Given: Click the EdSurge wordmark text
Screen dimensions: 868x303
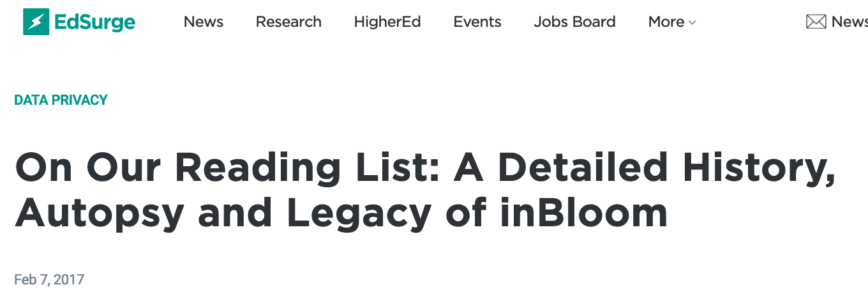Looking at the screenshot, I should (x=94, y=22).
